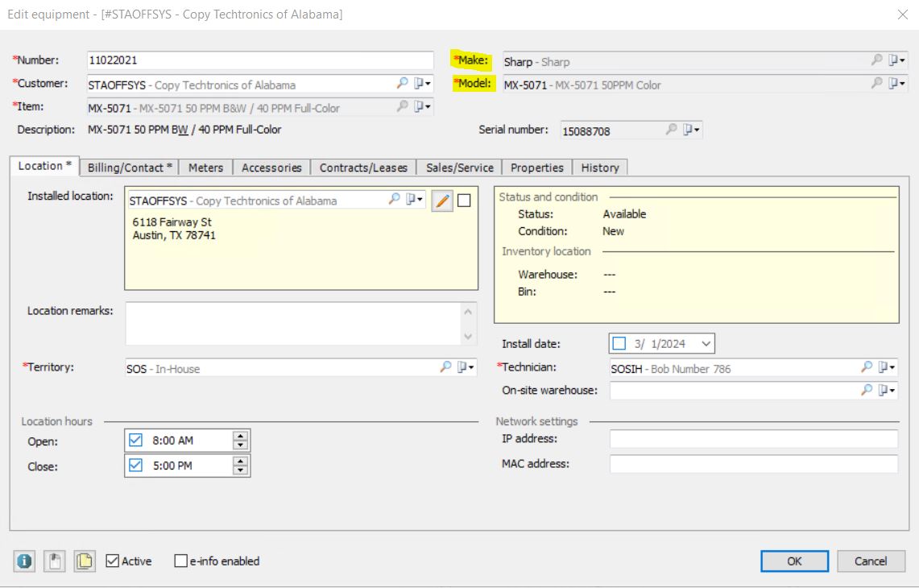View the History tab
The image size is (919, 588).
[600, 168]
